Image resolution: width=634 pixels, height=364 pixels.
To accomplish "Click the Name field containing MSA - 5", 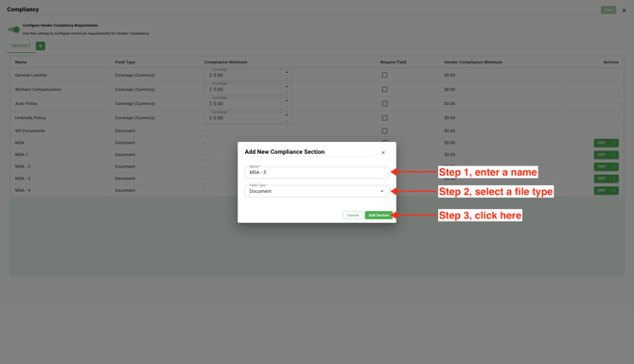I will click(x=317, y=172).
